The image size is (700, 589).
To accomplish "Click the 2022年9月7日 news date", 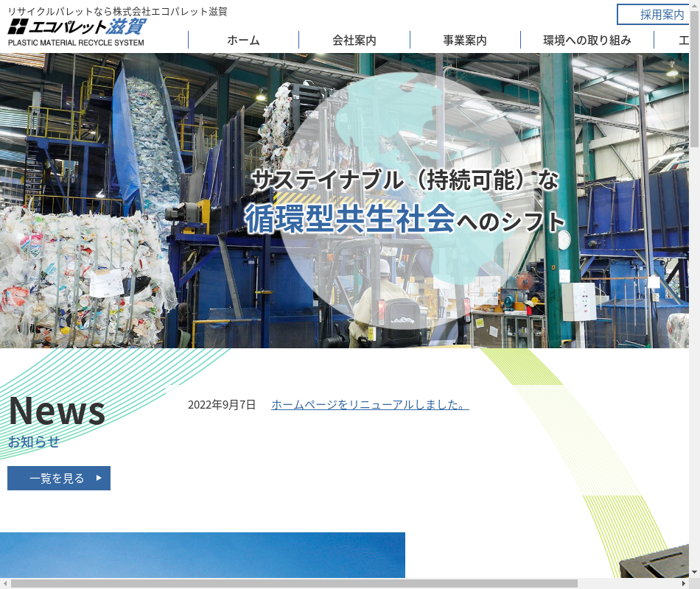I will click(222, 405).
